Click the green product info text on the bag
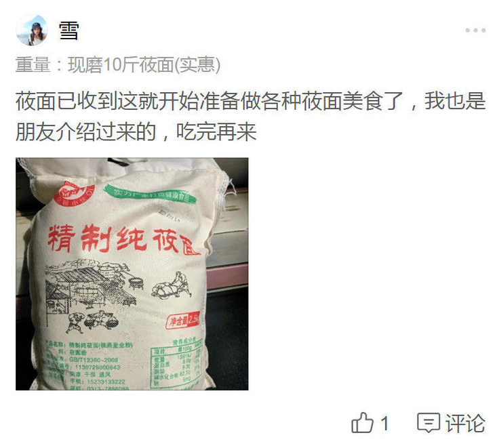The image size is (495, 448). coord(90,366)
